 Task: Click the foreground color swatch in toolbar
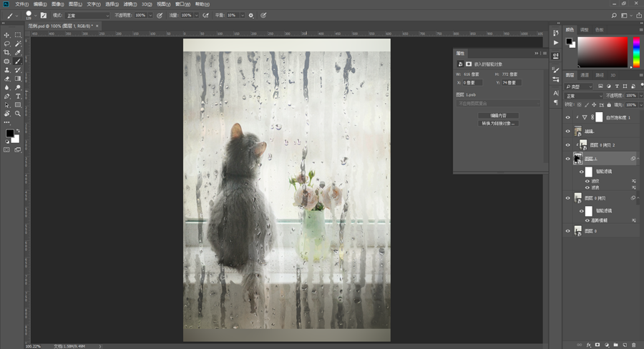[x=10, y=133]
